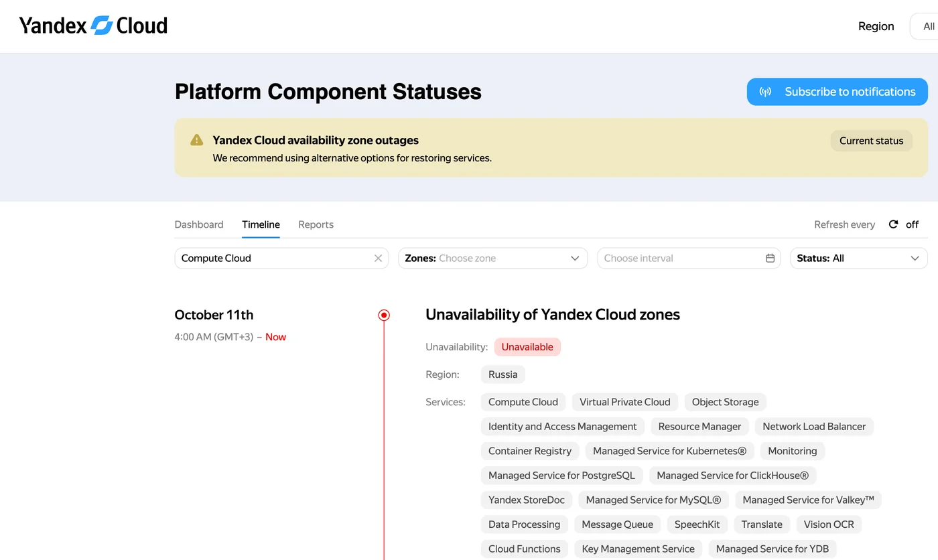The width and height of the screenshot is (938, 560).
Task: Click the refresh arrow icon
Action: [x=893, y=224]
